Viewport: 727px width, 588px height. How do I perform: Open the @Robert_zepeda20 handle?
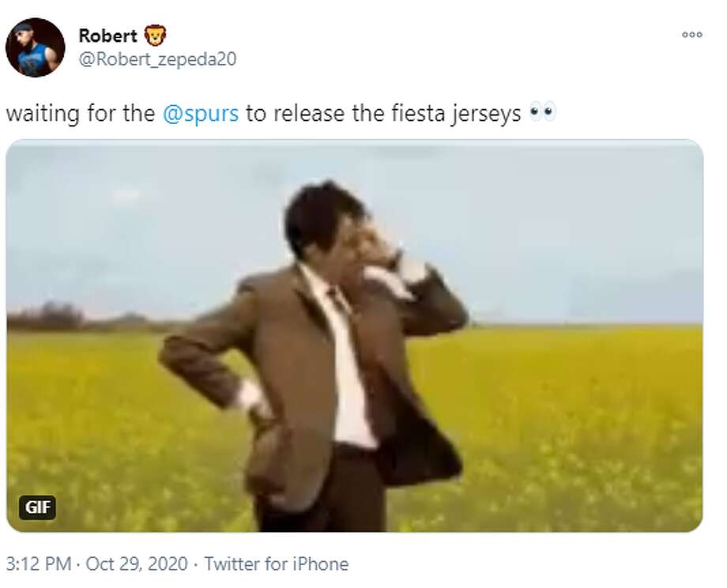click(x=157, y=59)
